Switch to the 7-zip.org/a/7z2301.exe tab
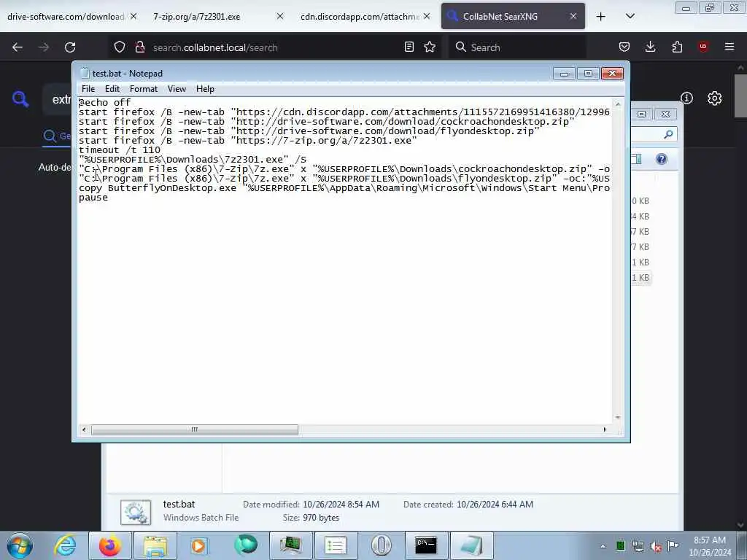Image resolution: width=747 pixels, height=560 pixels. pyautogui.click(x=197, y=17)
